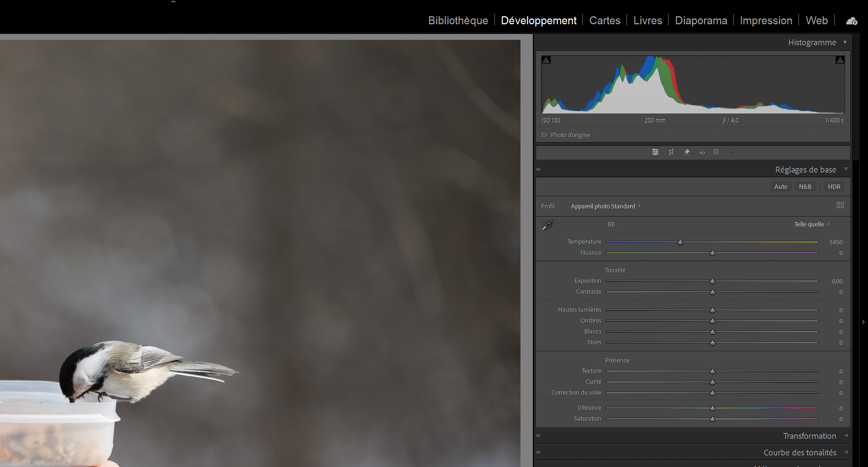Toggle the Réglages de base panel visibility switch
868x467 pixels.
(538, 169)
